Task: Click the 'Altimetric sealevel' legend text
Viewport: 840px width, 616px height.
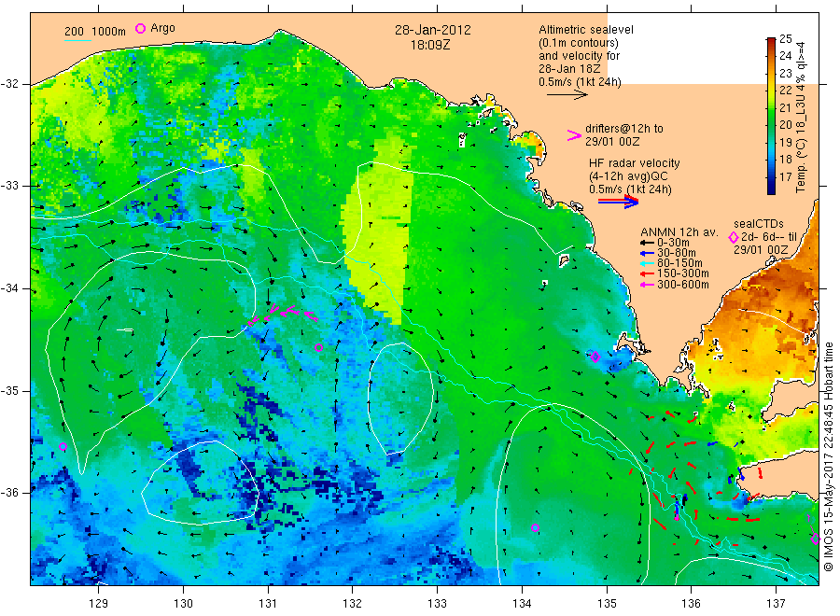Action: pos(586,30)
